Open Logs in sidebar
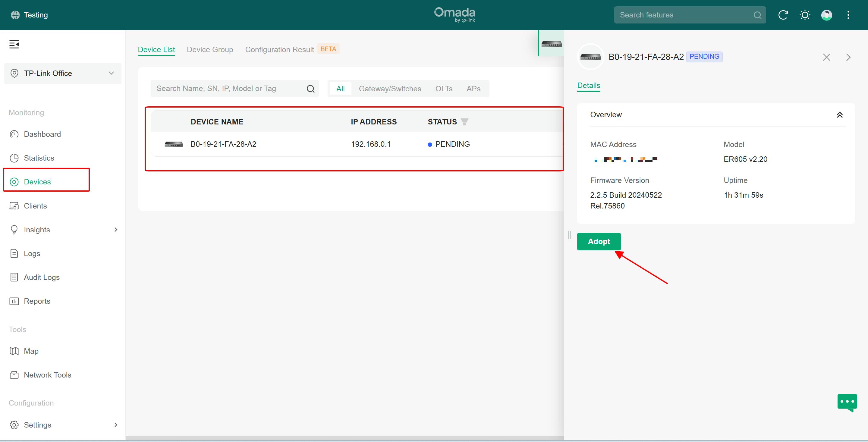 (x=32, y=253)
